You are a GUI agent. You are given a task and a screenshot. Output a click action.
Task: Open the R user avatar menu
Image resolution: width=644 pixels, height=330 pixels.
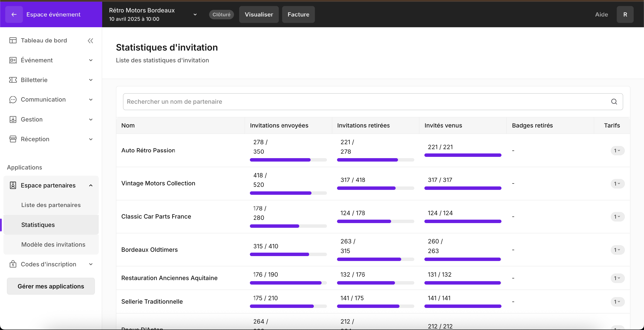coord(625,15)
